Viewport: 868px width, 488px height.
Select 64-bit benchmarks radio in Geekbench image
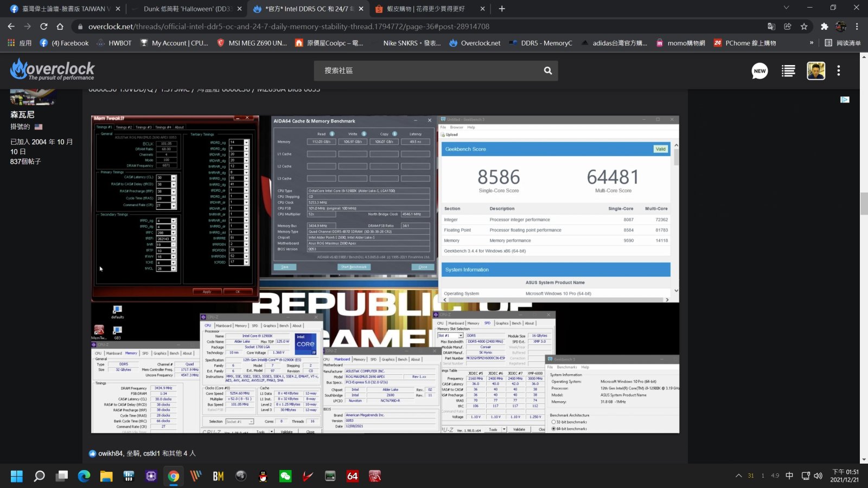(x=553, y=429)
